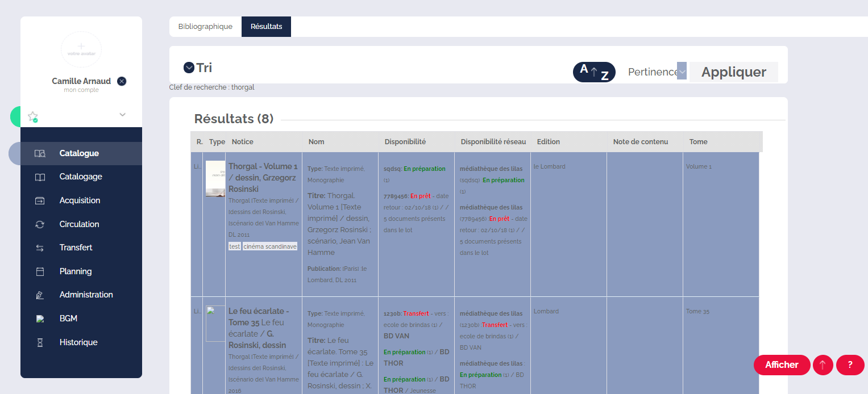Screen dimensions: 868x394
Task: Click the user name Camille Arnaud
Action: (81, 81)
